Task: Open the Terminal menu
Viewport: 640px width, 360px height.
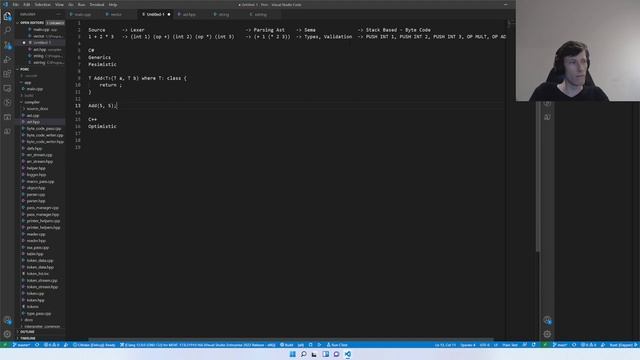Action: point(97,4)
